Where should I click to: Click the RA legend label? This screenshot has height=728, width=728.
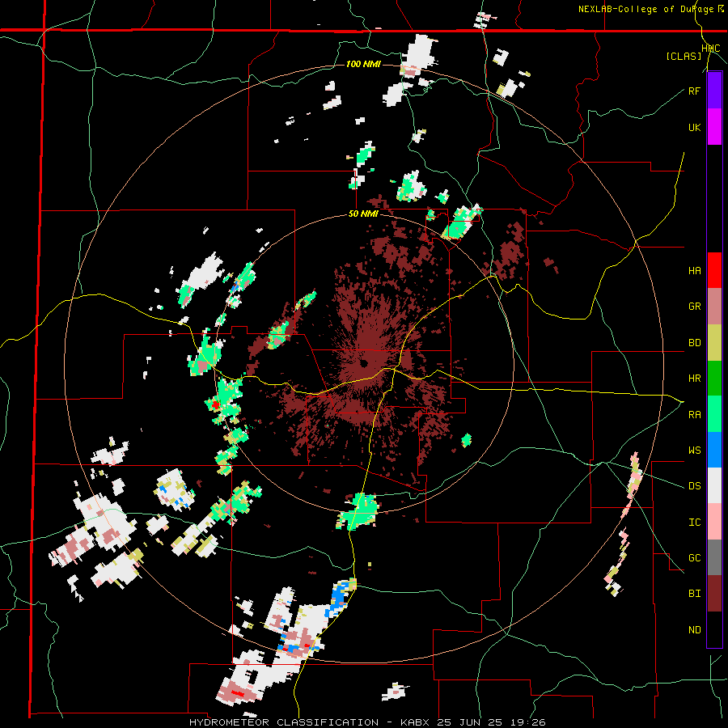694,415
